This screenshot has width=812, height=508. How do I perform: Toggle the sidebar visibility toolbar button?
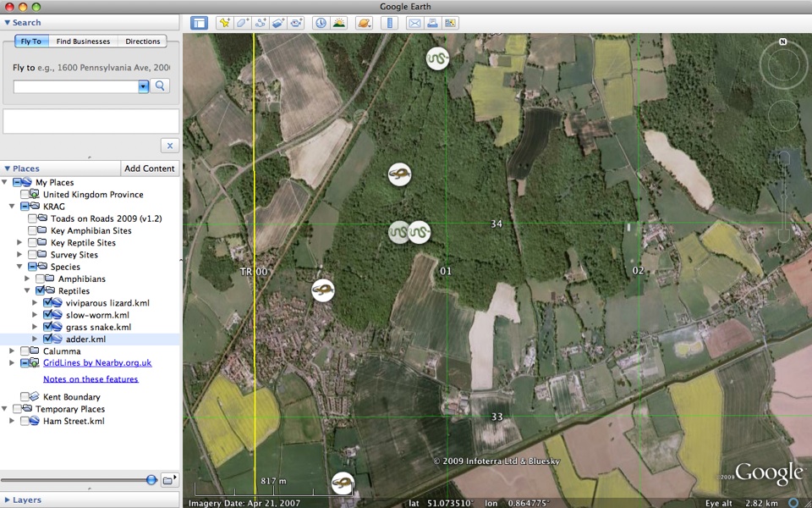coord(199,23)
